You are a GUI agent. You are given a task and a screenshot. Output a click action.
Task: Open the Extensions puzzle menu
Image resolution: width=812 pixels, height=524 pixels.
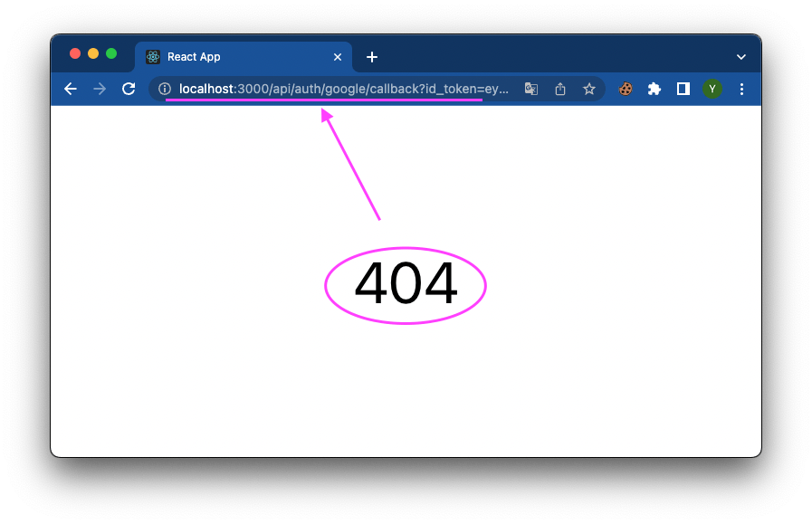pos(654,89)
